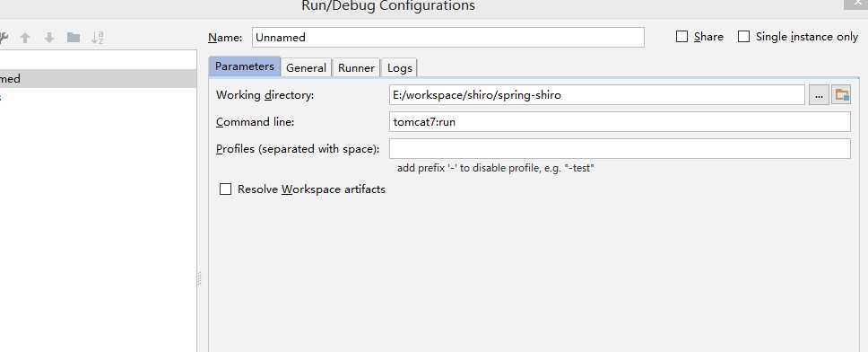
Task: Click the Working directory input field
Action: click(597, 95)
